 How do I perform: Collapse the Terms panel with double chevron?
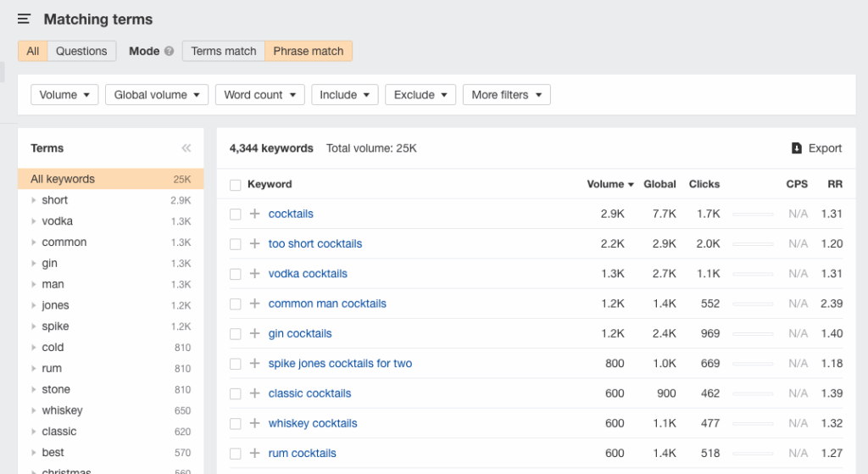pyautogui.click(x=186, y=148)
